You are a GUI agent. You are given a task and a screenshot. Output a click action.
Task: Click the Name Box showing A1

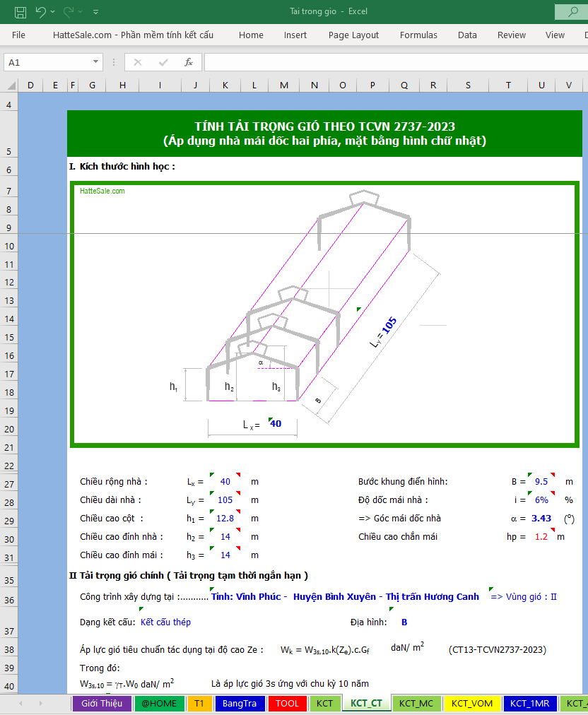[47, 62]
